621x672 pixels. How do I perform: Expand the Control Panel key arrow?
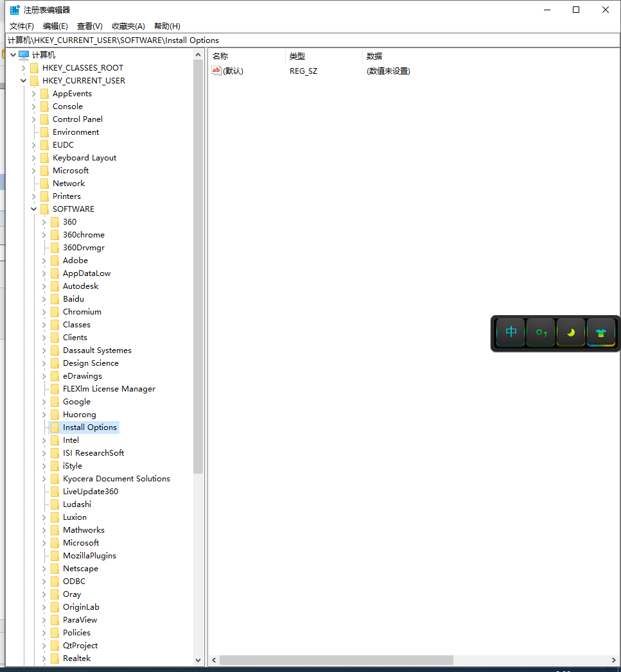(34, 119)
